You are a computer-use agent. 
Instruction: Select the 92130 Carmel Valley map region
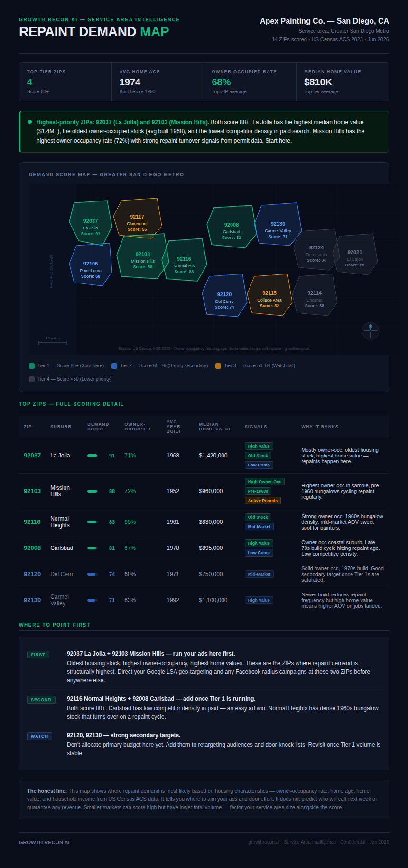(278, 224)
